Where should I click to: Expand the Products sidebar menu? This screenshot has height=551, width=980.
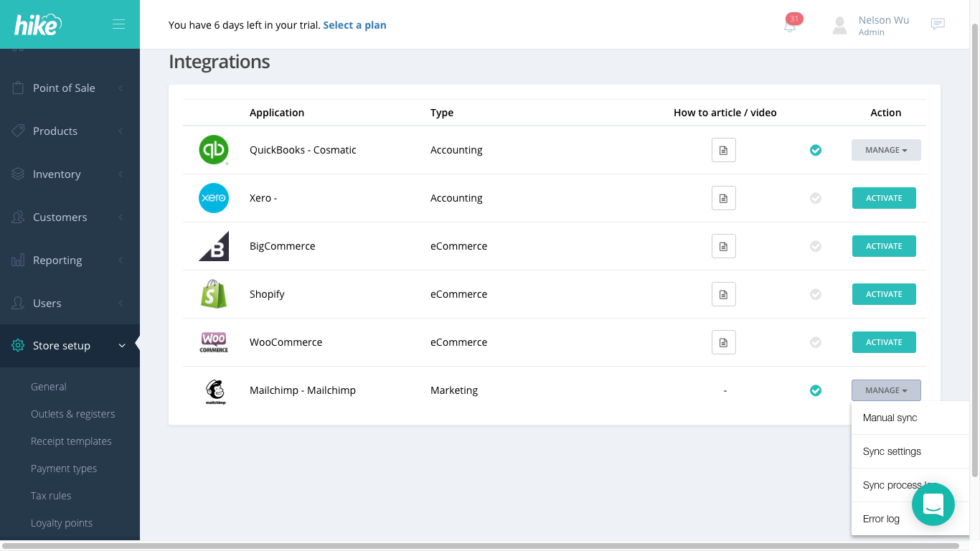(70, 131)
